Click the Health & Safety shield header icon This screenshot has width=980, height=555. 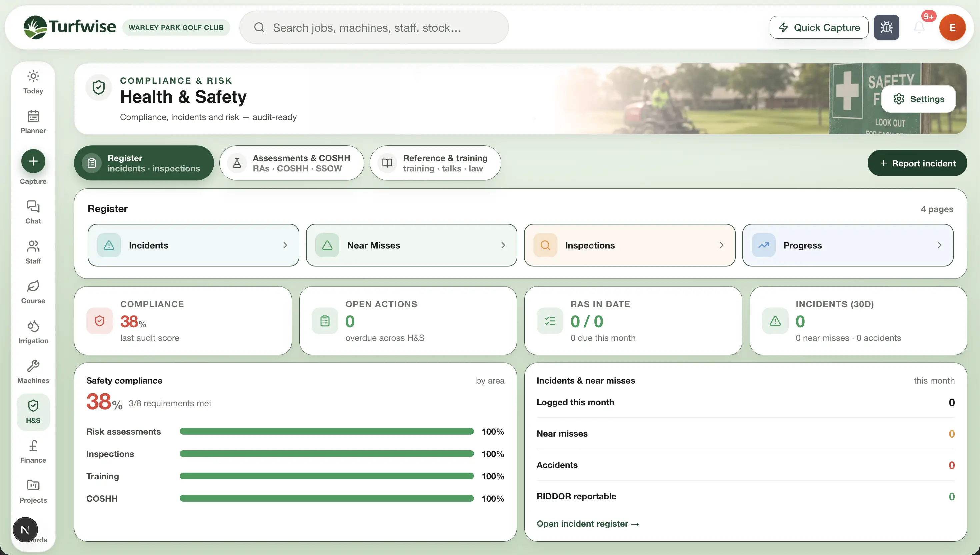coord(99,87)
